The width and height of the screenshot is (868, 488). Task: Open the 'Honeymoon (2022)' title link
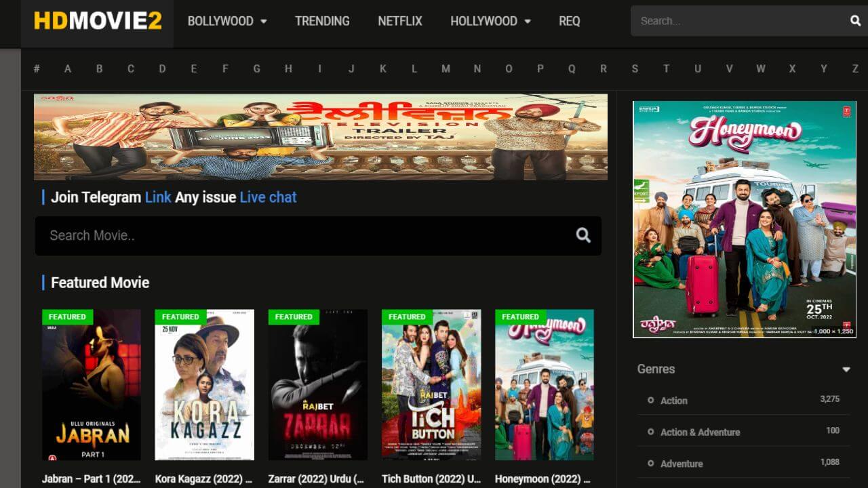(x=543, y=479)
